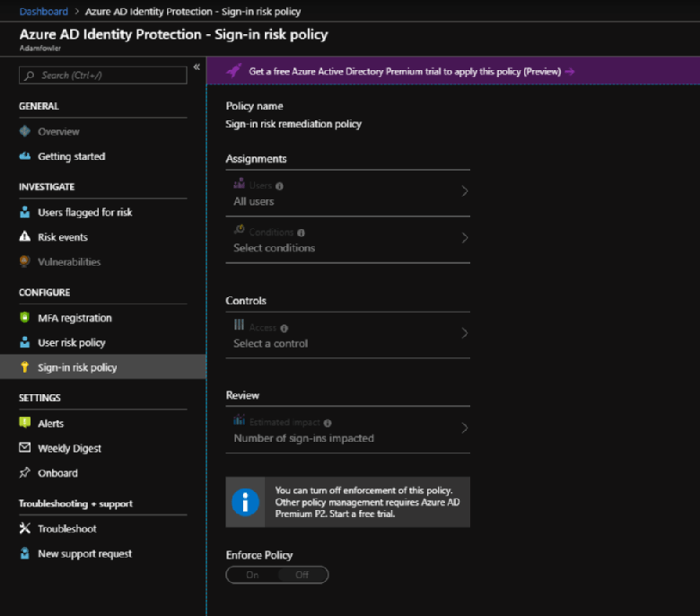Click the magnifier icon in the search box
The image size is (700, 616).
point(30,75)
